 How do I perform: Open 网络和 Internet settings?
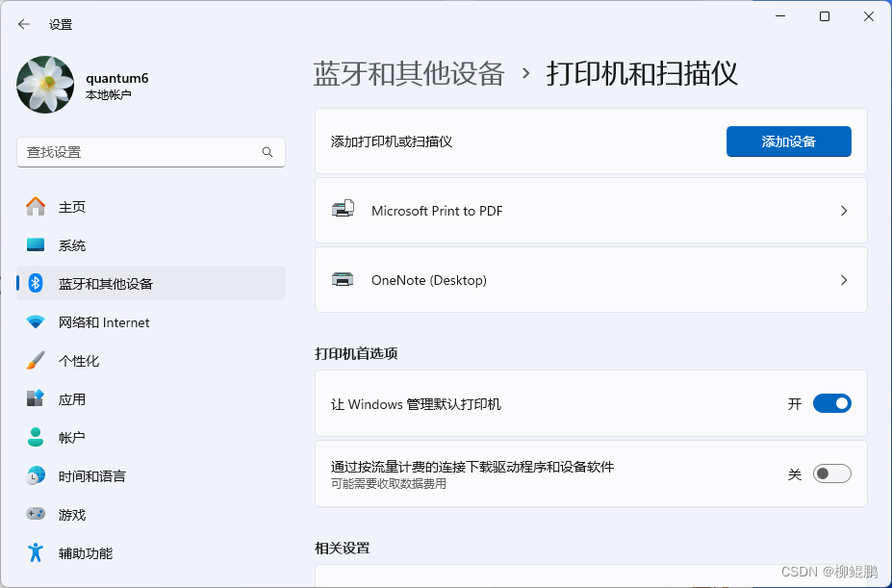point(151,322)
